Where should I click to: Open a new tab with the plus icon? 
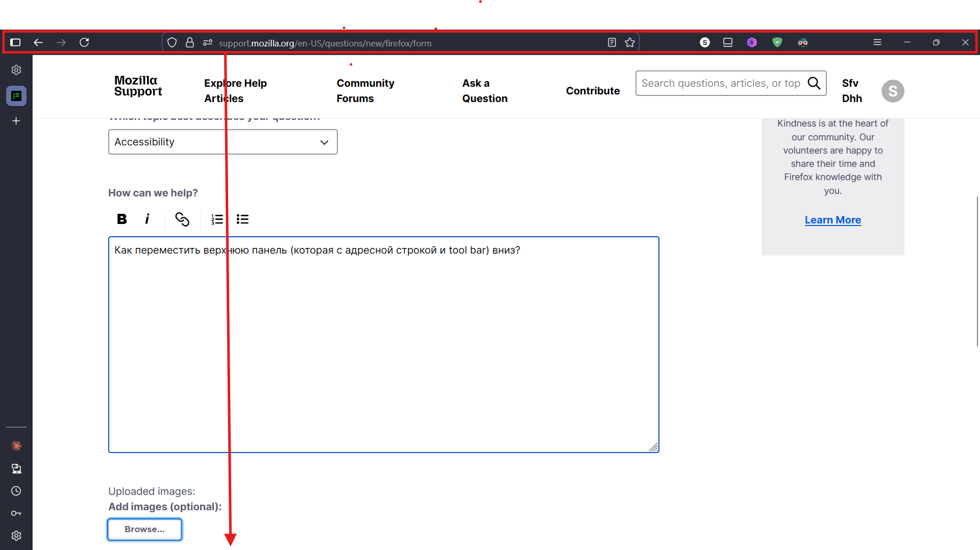tap(16, 121)
